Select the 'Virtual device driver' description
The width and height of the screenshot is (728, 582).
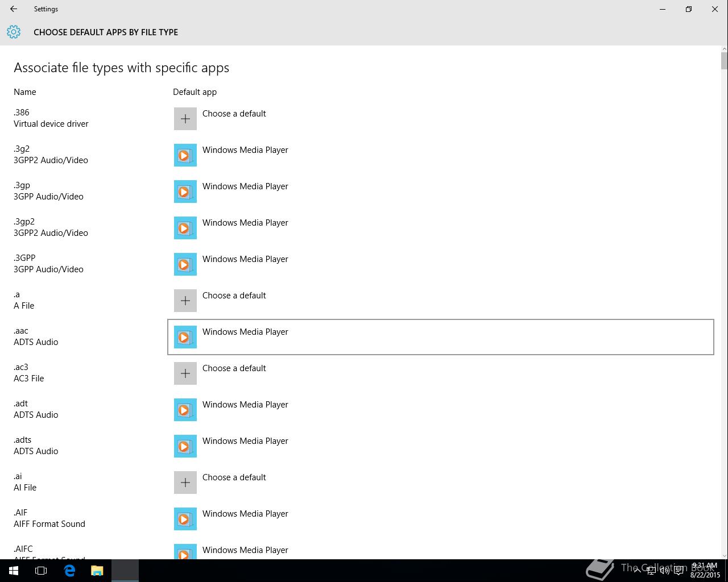point(51,124)
